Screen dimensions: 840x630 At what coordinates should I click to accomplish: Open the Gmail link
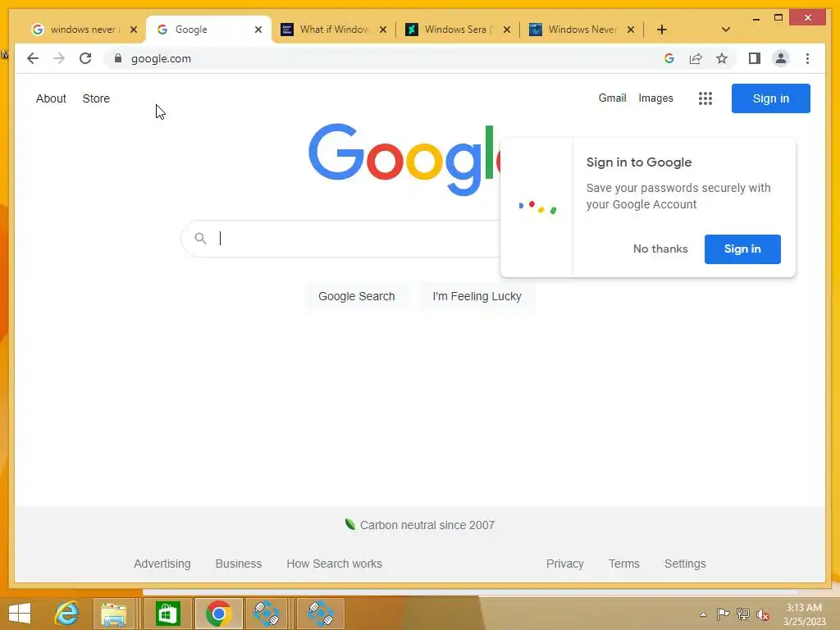[x=612, y=98]
